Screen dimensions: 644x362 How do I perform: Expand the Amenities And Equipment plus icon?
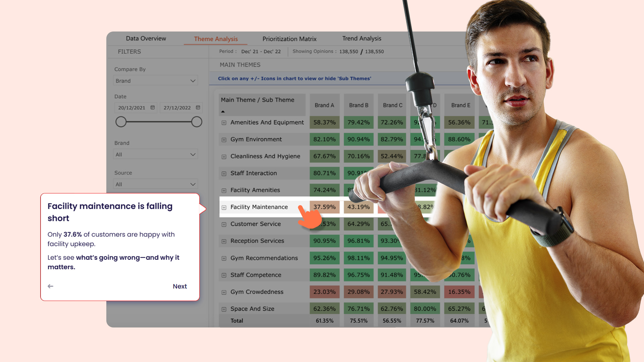point(224,123)
